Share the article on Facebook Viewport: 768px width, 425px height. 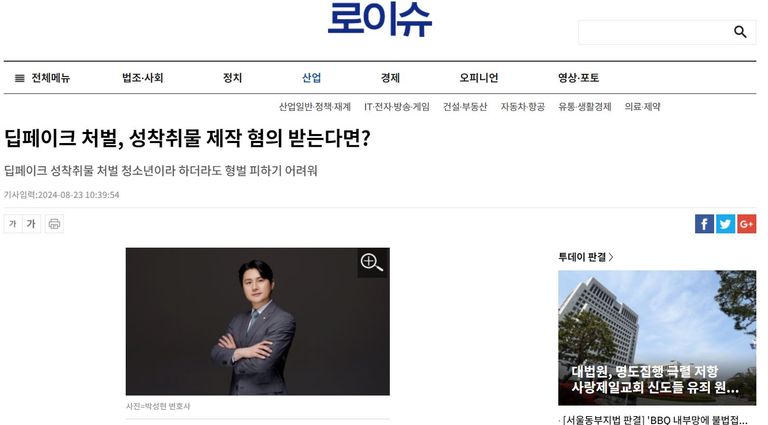coord(704,224)
